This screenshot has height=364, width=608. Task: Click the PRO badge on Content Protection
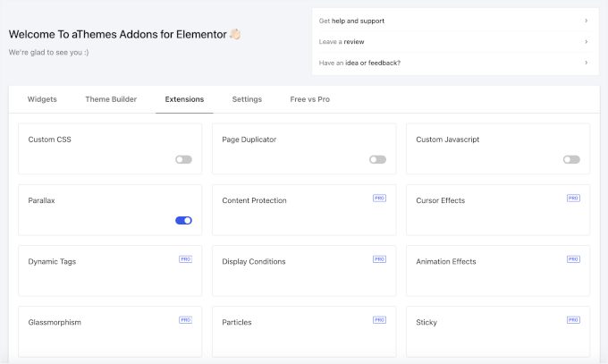click(x=379, y=198)
